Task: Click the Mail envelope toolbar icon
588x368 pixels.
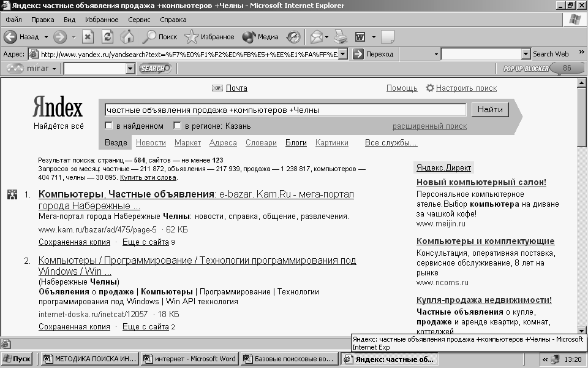Action: coord(316,37)
